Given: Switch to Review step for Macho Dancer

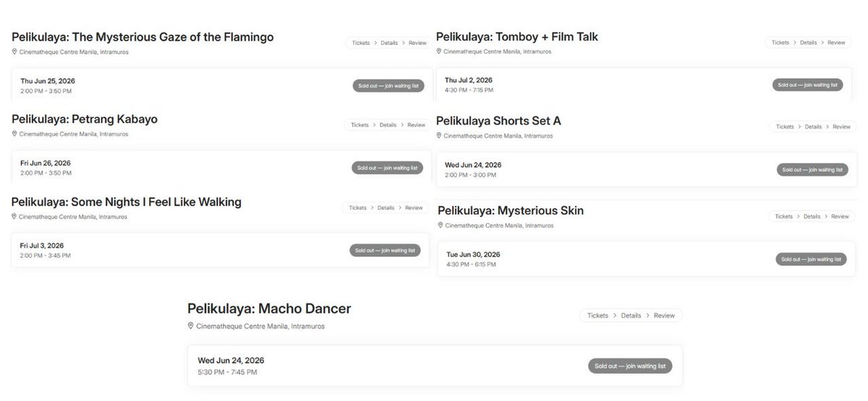Looking at the screenshot, I should tap(664, 316).
